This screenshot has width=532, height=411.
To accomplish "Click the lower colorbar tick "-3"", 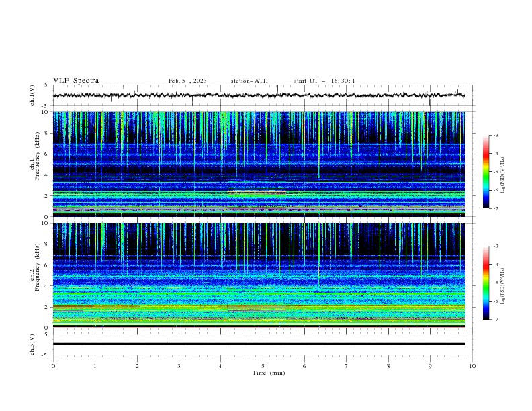I will coord(496,246).
